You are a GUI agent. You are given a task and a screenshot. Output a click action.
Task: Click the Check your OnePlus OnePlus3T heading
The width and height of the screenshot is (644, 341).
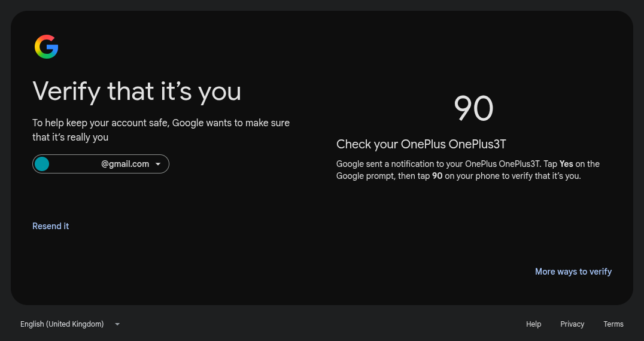[x=421, y=144]
